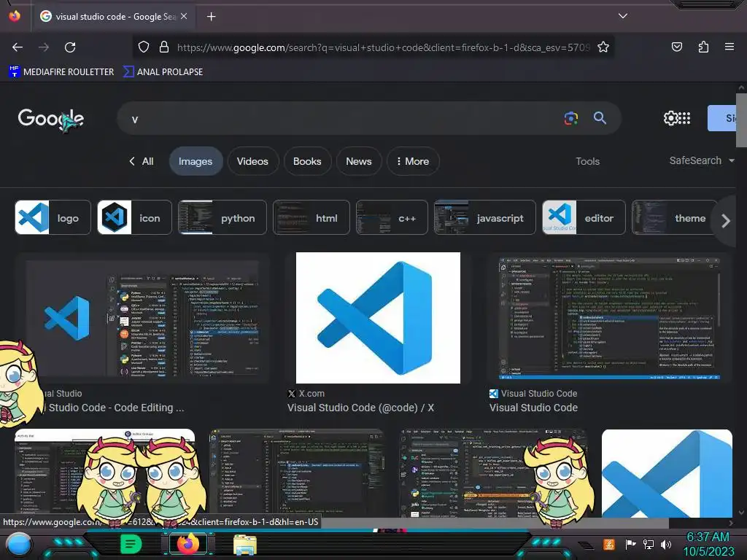Open the X.com source link
This screenshot has width=747, height=560.
pyautogui.click(x=306, y=394)
